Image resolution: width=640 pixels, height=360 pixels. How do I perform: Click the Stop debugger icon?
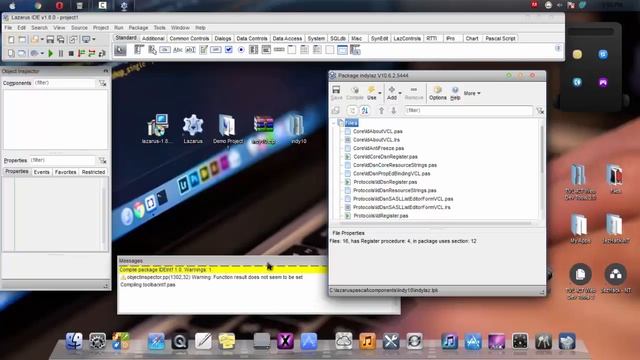click(x=71, y=53)
